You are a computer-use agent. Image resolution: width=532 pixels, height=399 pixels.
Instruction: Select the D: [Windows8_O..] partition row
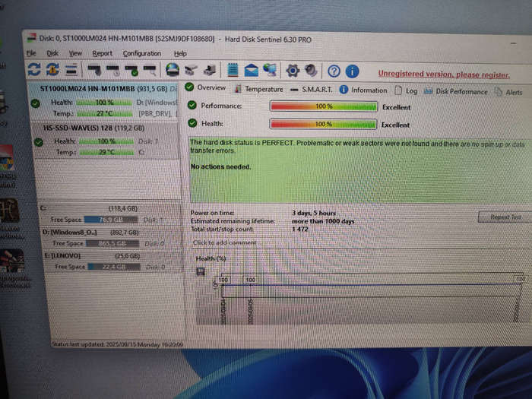pos(112,238)
